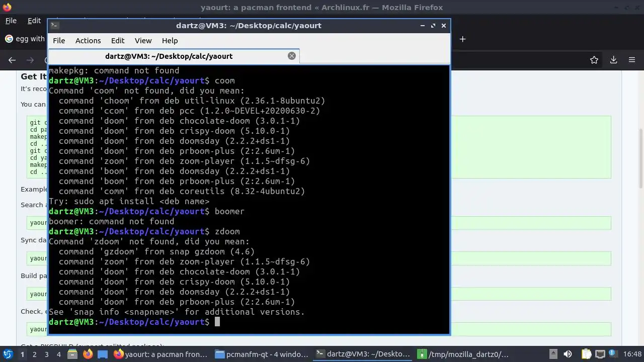Open the terminal's View menu
644x362 pixels.
click(x=143, y=41)
